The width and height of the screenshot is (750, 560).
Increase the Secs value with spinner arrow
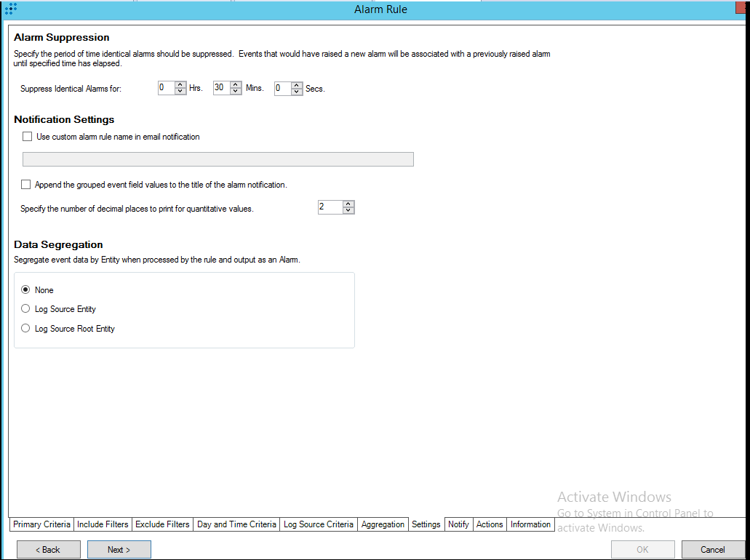[x=296, y=84]
